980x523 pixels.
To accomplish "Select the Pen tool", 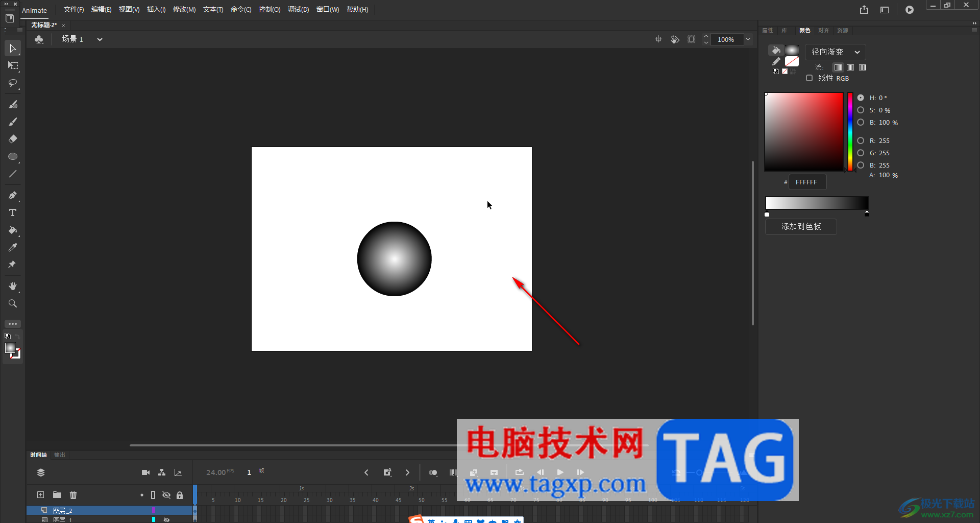I will (13, 195).
